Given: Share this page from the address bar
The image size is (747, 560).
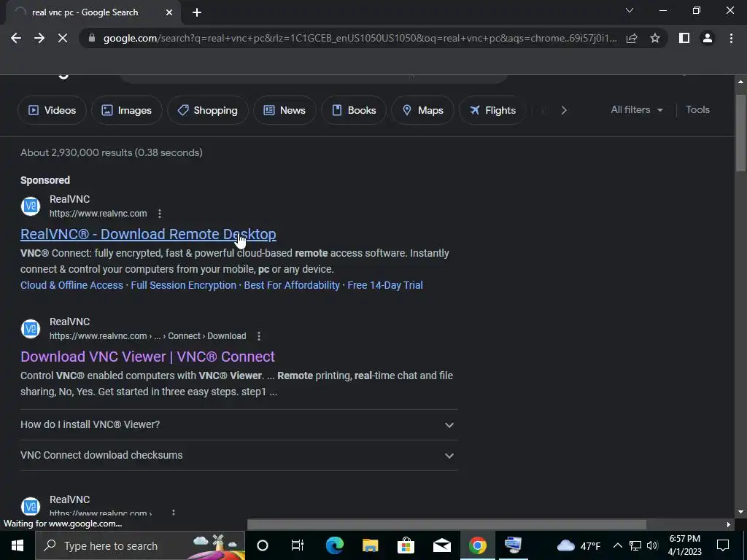Looking at the screenshot, I should click(632, 38).
